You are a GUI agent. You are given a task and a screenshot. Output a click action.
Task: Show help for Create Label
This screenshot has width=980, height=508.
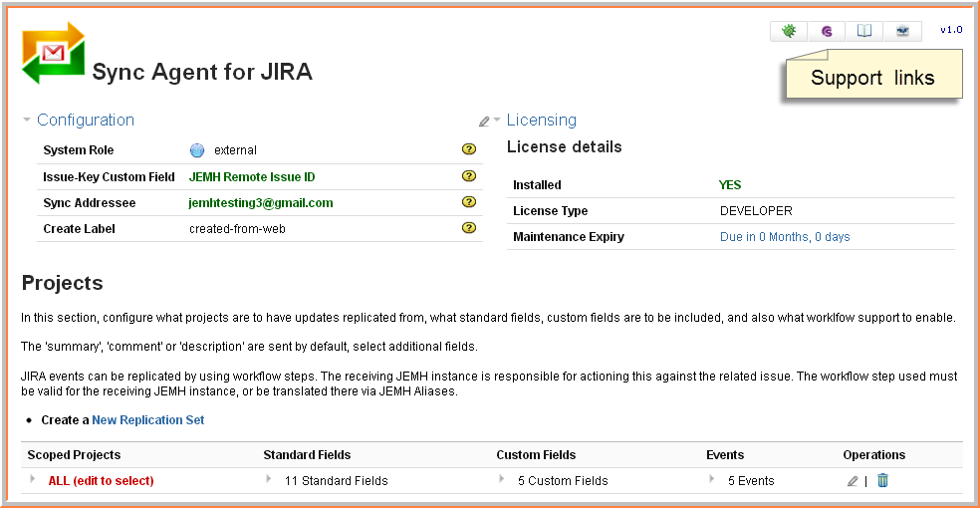point(469,228)
